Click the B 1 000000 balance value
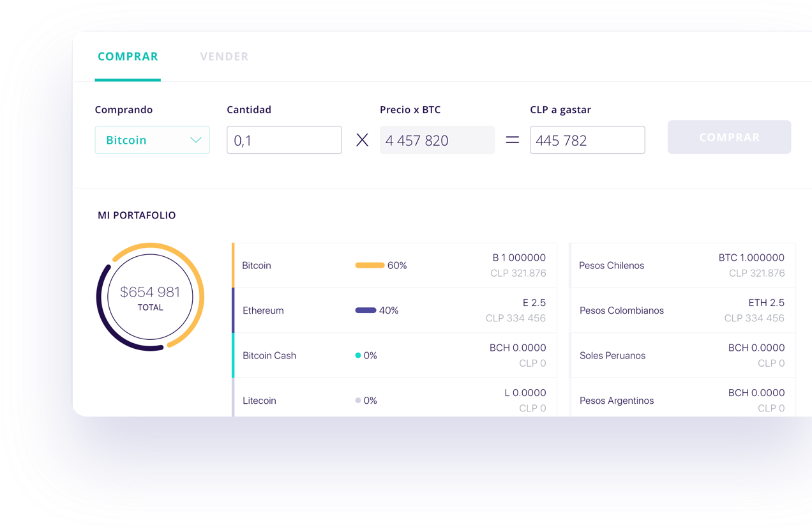The image size is (812, 529). click(x=519, y=257)
